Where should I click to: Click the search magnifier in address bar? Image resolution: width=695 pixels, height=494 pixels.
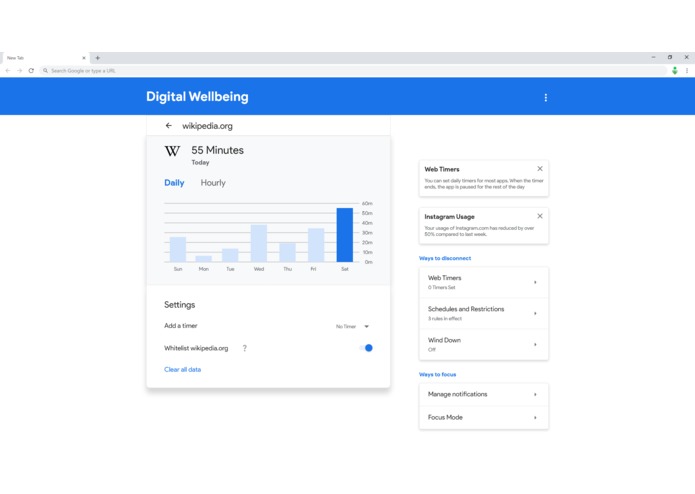click(x=45, y=70)
